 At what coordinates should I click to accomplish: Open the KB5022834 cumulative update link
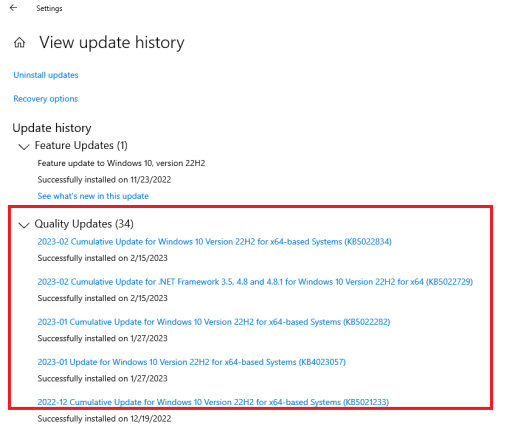pos(214,242)
